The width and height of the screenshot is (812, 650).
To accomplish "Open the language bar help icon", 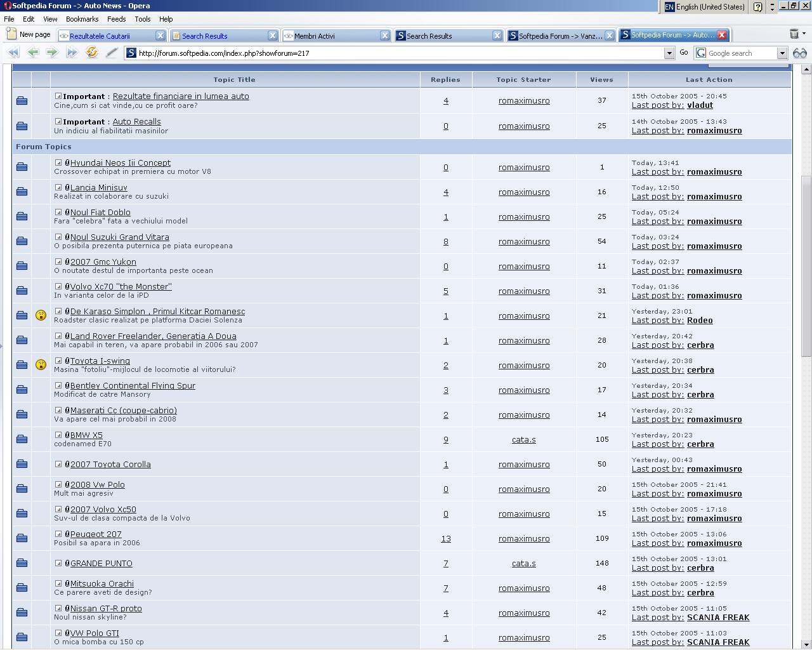I will (757, 7).
